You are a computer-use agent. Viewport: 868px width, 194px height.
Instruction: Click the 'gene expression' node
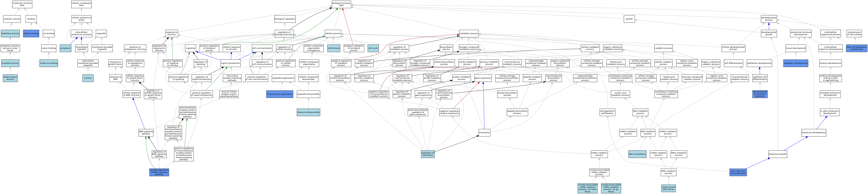pos(483,78)
